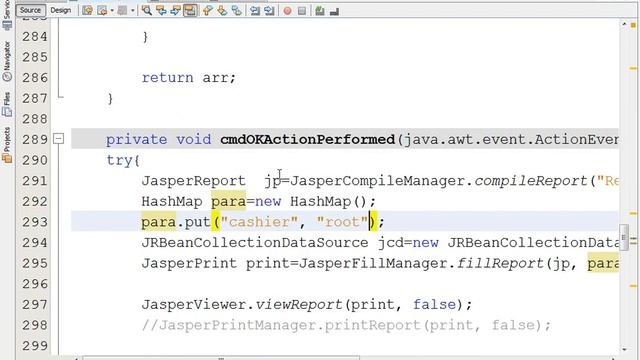Comment selected lines icon
Image resolution: width=640 pixels, height=360 pixels.
pyautogui.click(x=320, y=11)
